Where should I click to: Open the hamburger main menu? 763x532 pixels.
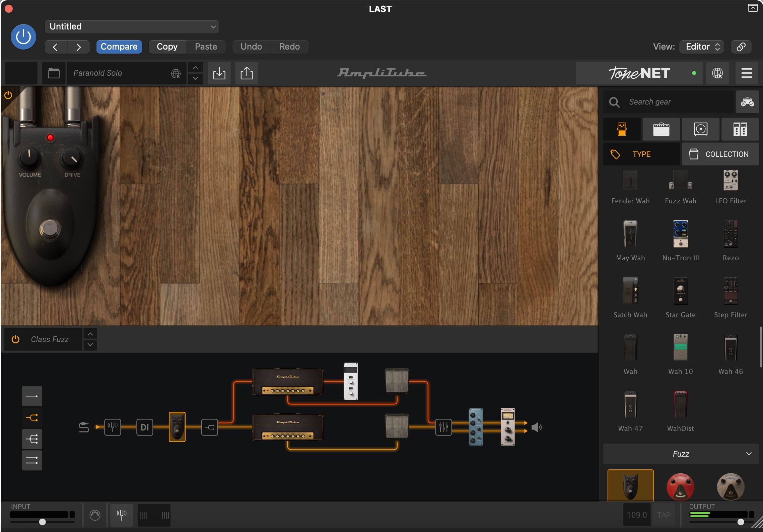click(747, 73)
